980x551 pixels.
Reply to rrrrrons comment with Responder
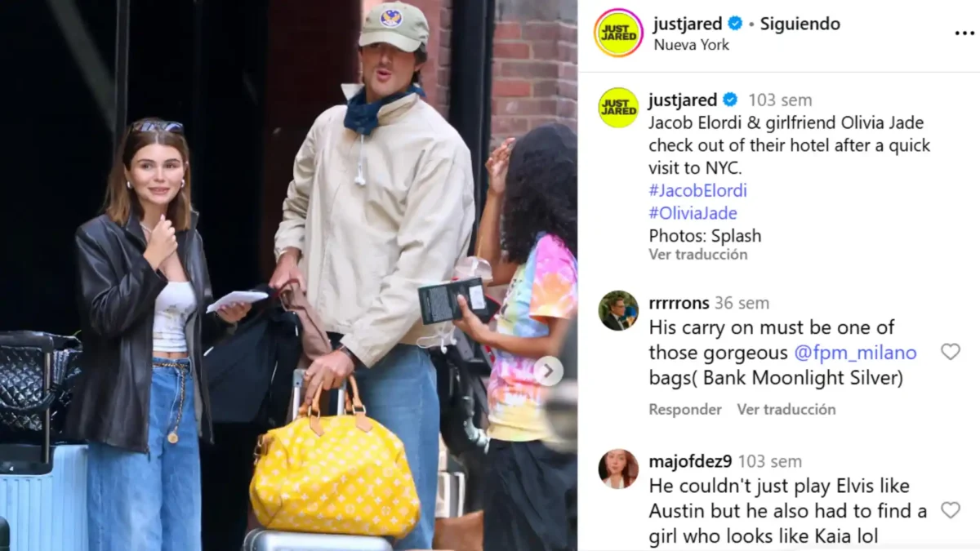tap(685, 410)
